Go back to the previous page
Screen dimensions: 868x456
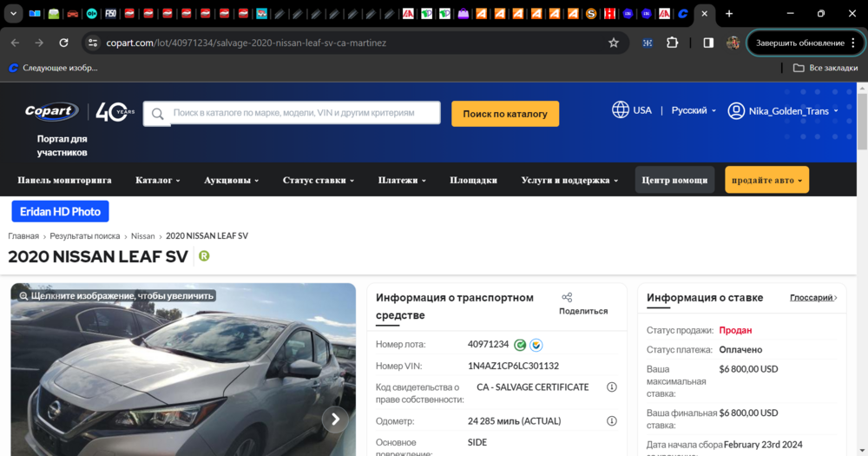(x=15, y=43)
